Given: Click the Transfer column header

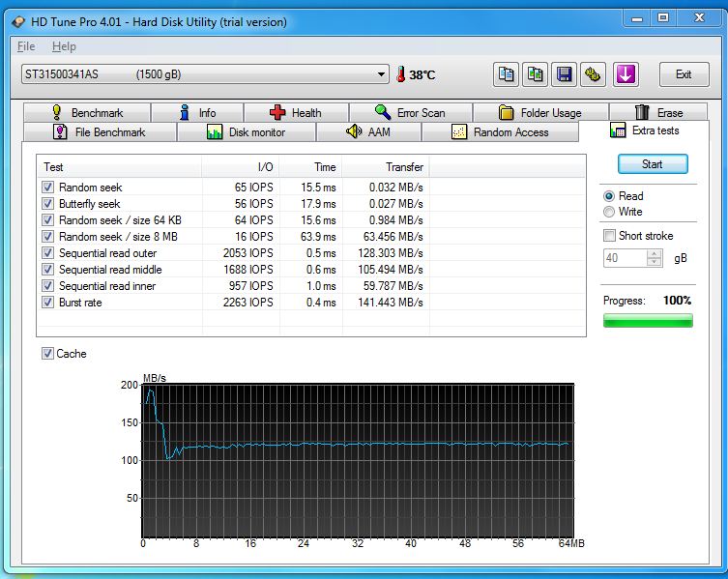Looking at the screenshot, I should pos(386,166).
